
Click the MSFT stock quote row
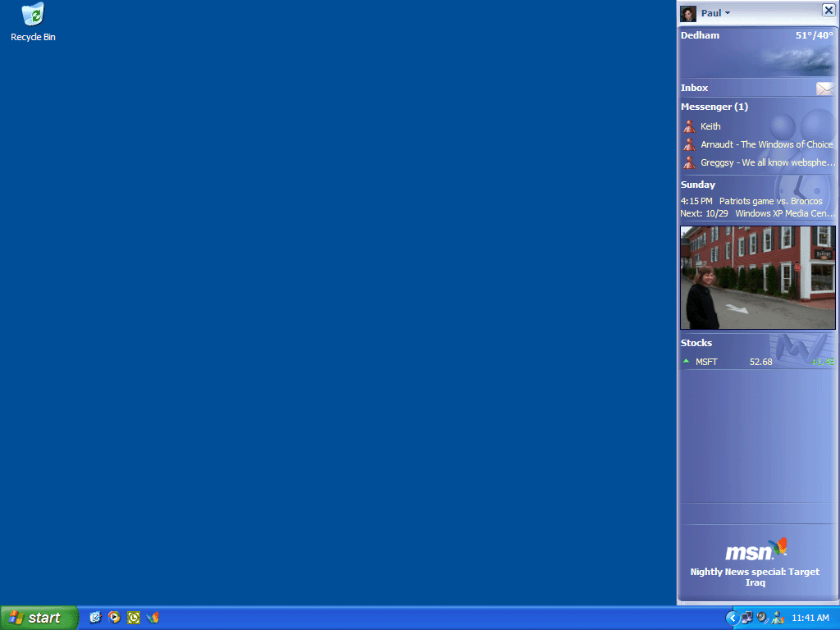point(757,362)
